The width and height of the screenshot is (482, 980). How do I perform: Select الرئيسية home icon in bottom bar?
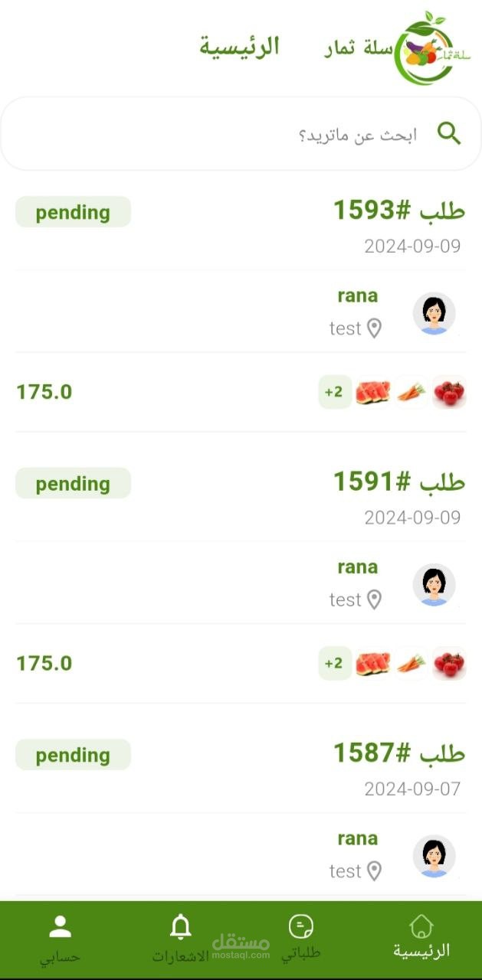421,928
